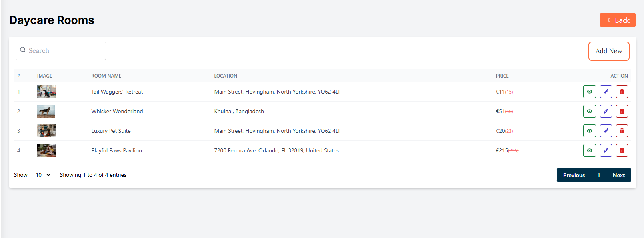Click the pencil icon for Luxury Pet Suite
Image resolution: width=644 pixels, height=238 pixels.
pos(606,131)
